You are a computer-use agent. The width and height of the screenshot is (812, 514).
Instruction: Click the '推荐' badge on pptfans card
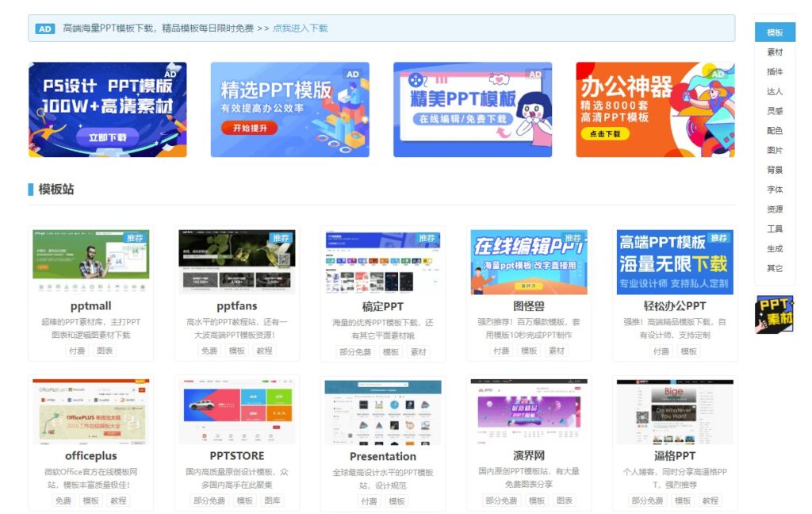(282, 237)
